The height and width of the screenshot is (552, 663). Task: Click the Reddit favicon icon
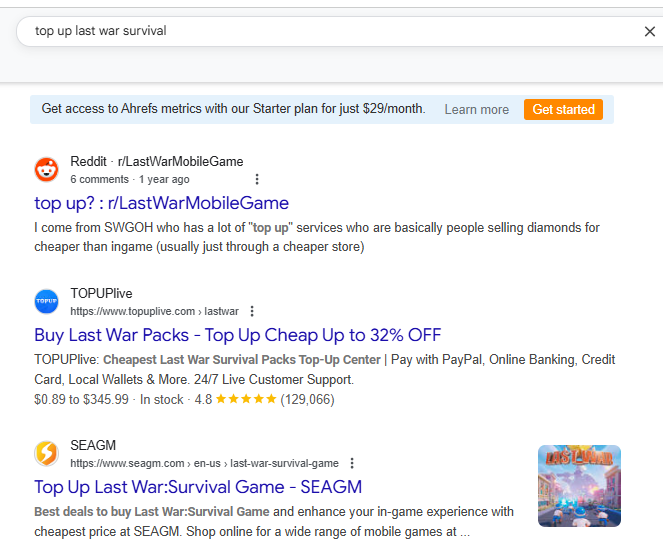47,170
